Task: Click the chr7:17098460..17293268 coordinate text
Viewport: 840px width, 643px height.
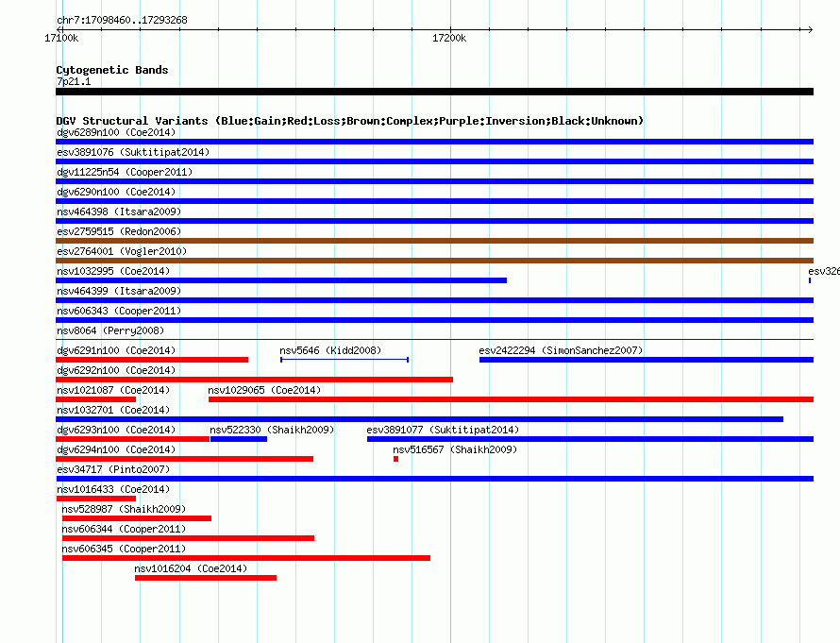Action: tap(122, 20)
